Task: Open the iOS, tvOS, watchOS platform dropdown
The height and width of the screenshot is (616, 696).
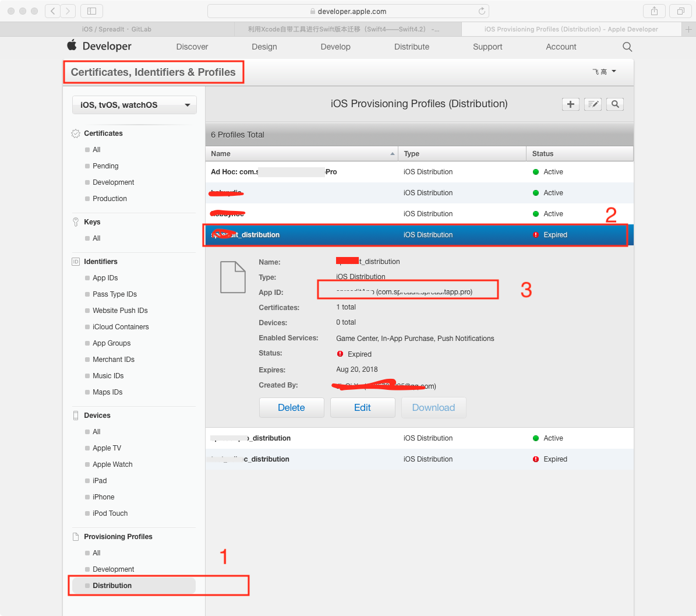Action: 135,105
